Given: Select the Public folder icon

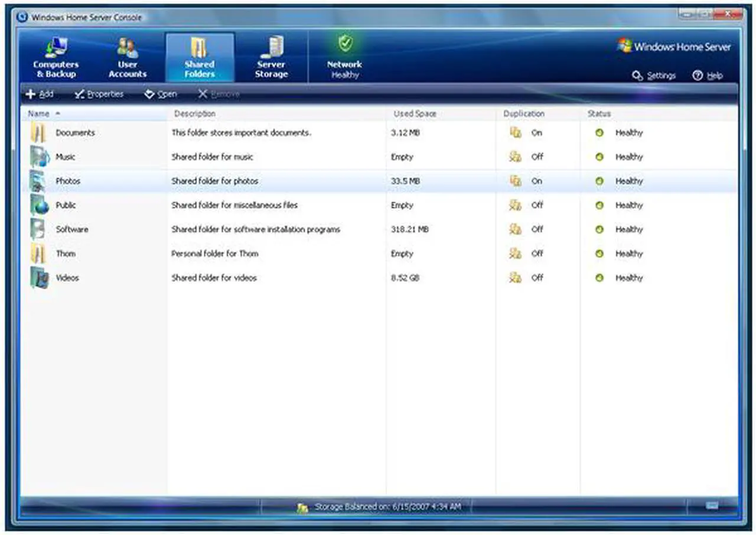Looking at the screenshot, I should 40,206.
